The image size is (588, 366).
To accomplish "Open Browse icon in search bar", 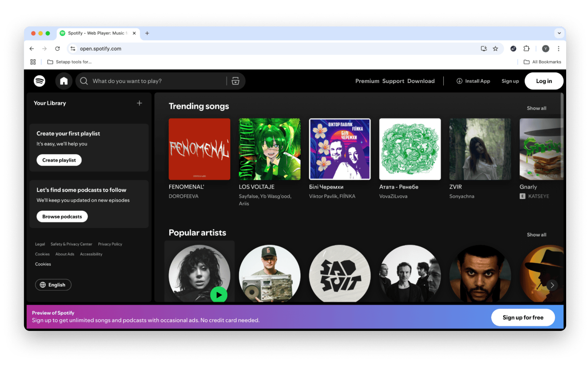I will coord(236,81).
